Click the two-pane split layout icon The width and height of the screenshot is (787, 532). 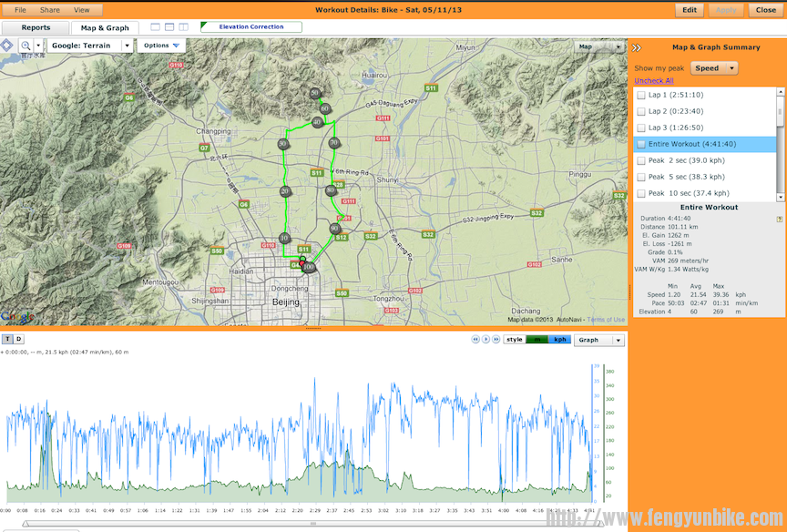tap(168, 28)
